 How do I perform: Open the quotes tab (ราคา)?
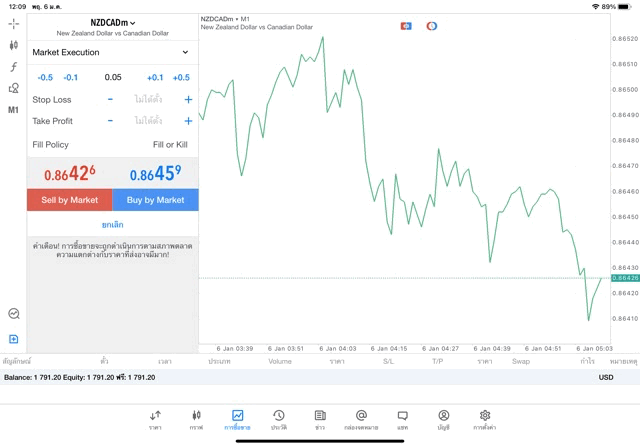click(x=155, y=420)
